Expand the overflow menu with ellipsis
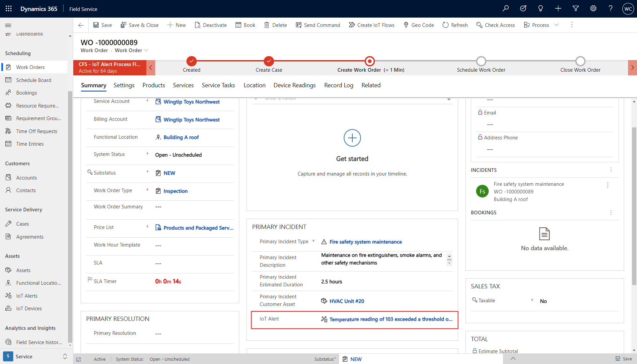 click(x=572, y=25)
